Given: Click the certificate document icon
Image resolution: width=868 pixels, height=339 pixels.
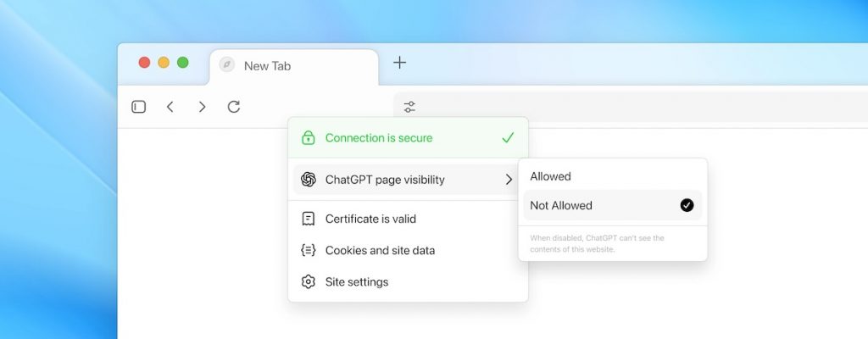Looking at the screenshot, I should 309,219.
